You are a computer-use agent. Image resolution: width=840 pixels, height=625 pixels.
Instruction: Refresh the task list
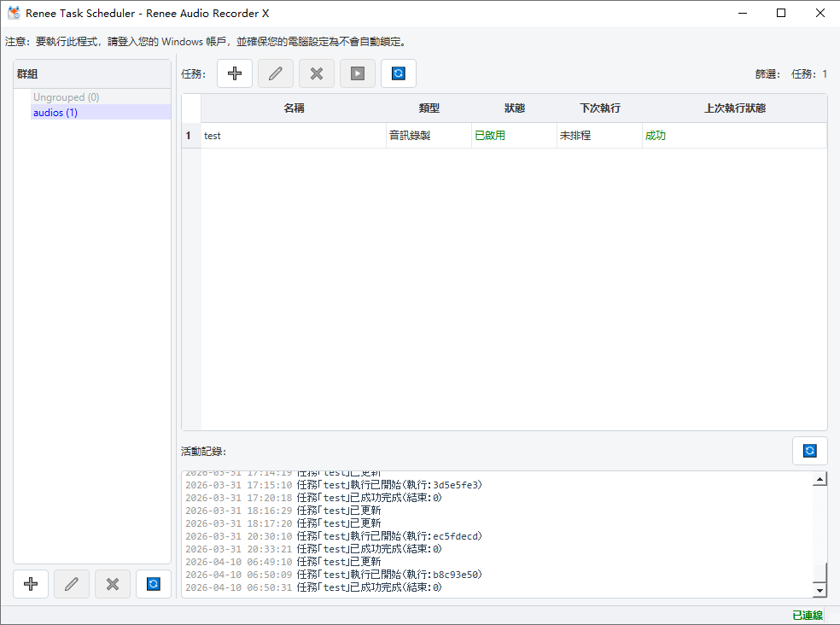pos(399,73)
